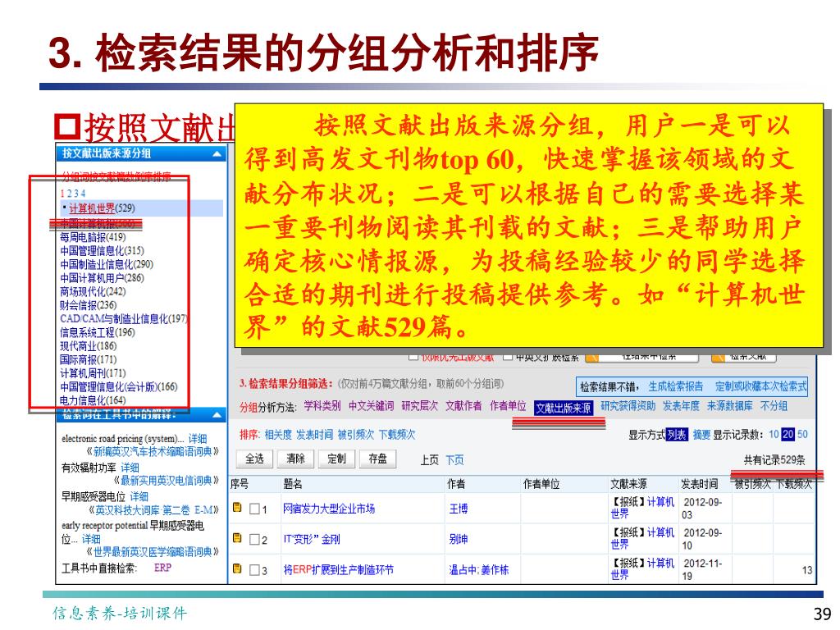Collapse the 按文献出版来源分组 panel arrow
Viewport: 840px width, 630px height.
217,154
